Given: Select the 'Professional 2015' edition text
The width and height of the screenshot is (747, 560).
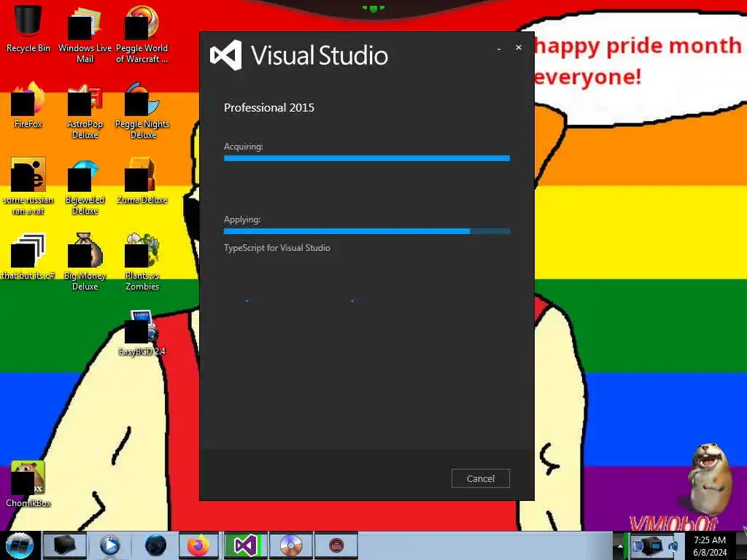Looking at the screenshot, I should coord(269,108).
